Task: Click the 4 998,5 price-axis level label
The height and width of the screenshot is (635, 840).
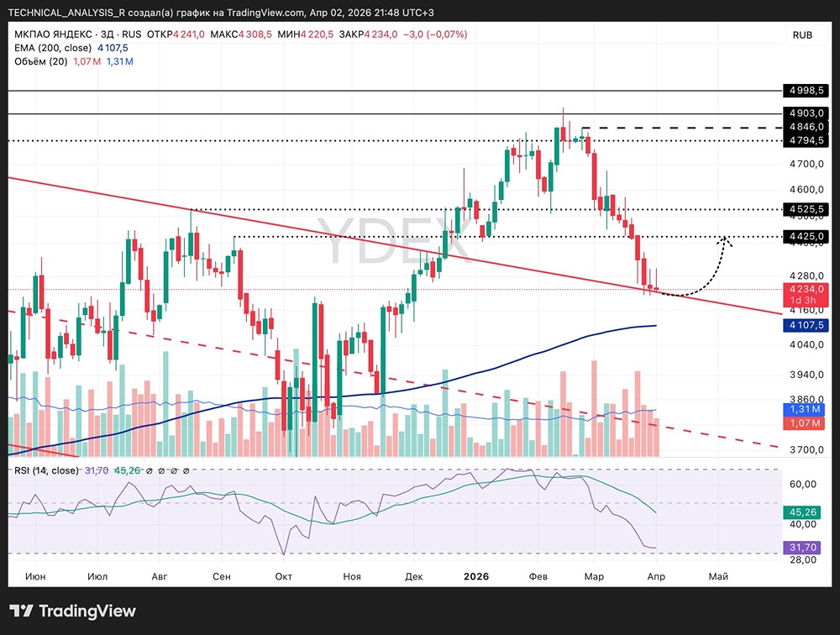Action: [x=806, y=91]
